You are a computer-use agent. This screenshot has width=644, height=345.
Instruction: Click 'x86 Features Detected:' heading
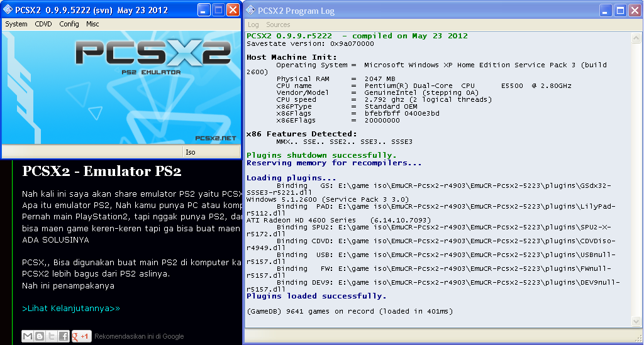[301, 134]
